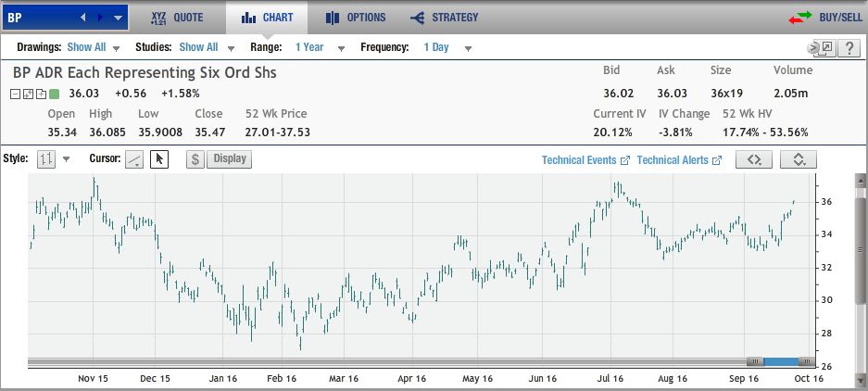Click the blue range slider bar
Image resolution: width=868 pixels, height=391 pixels.
coord(781,361)
